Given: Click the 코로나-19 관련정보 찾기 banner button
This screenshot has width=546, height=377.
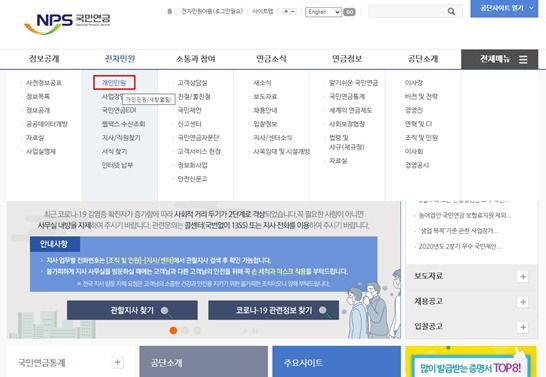Looking at the screenshot, I should click(273, 310).
